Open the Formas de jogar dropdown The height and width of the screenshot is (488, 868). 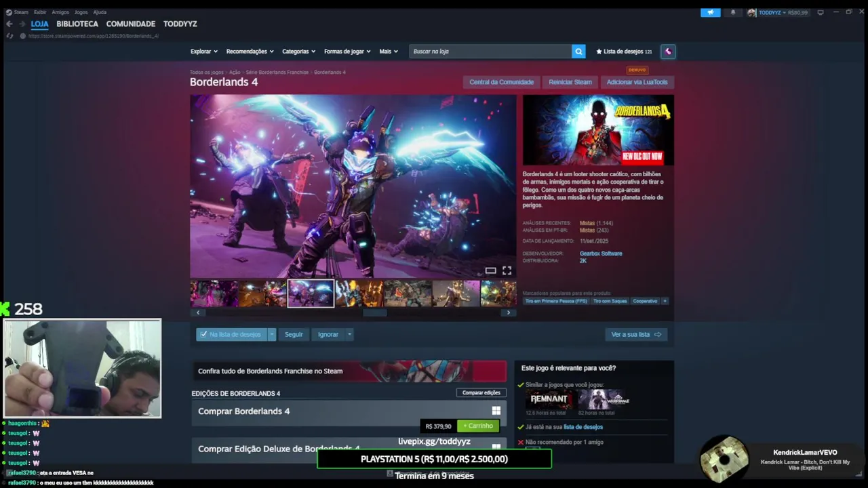(x=348, y=52)
